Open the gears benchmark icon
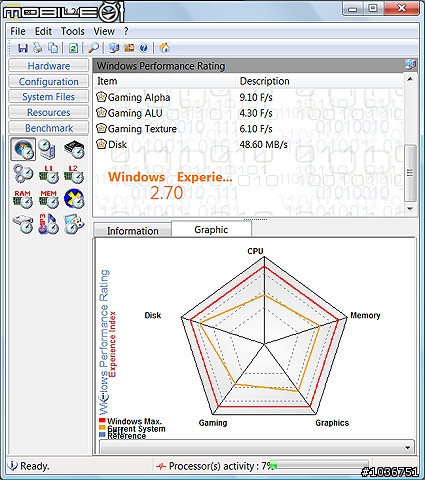The image size is (425, 480). pyautogui.click(x=23, y=174)
